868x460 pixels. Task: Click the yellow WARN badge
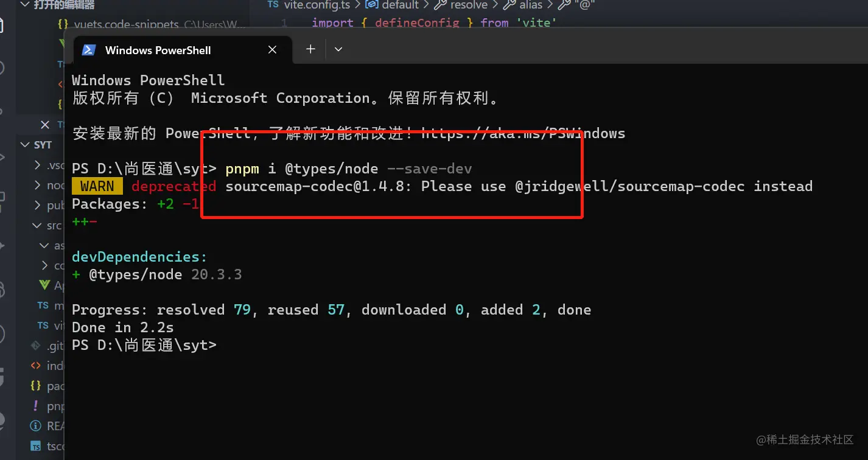97,186
